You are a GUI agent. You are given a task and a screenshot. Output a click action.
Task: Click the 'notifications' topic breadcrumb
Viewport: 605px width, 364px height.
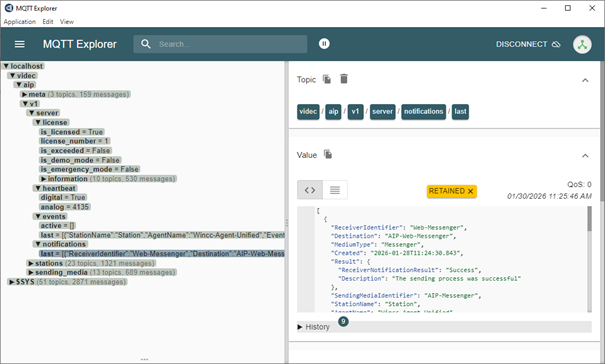423,112
